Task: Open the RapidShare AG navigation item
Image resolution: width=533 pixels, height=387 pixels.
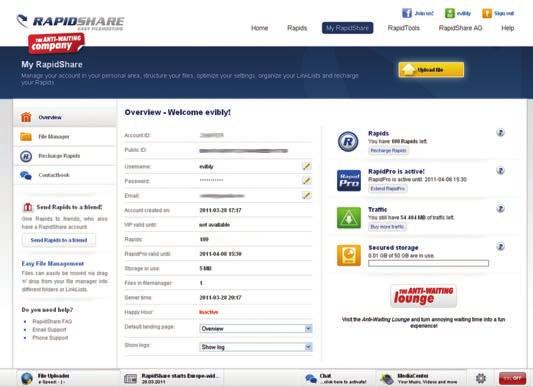Action: coord(460,28)
